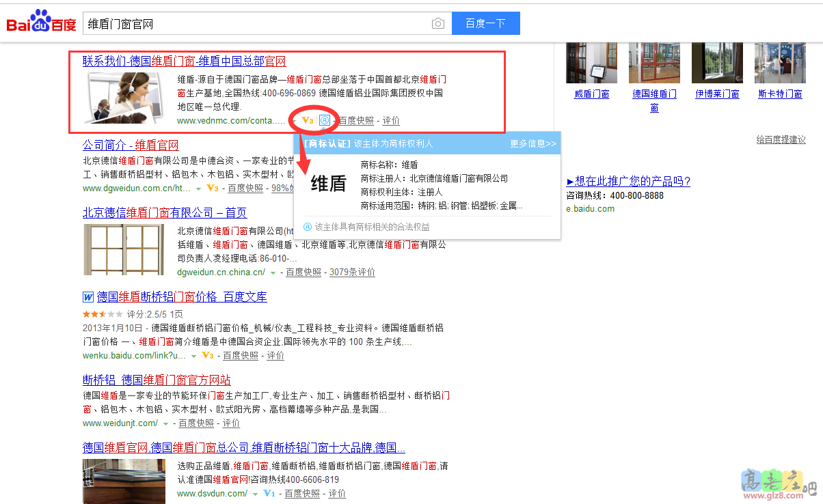Click the 给百度提建议 feedback link
823x504 pixels.
click(x=781, y=139)
